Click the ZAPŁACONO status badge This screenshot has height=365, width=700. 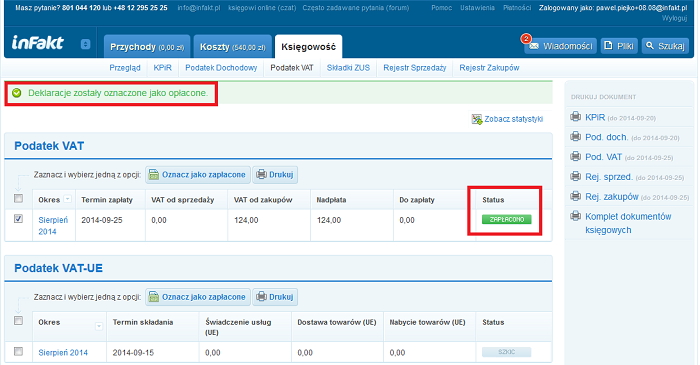[x=507, y=220]
